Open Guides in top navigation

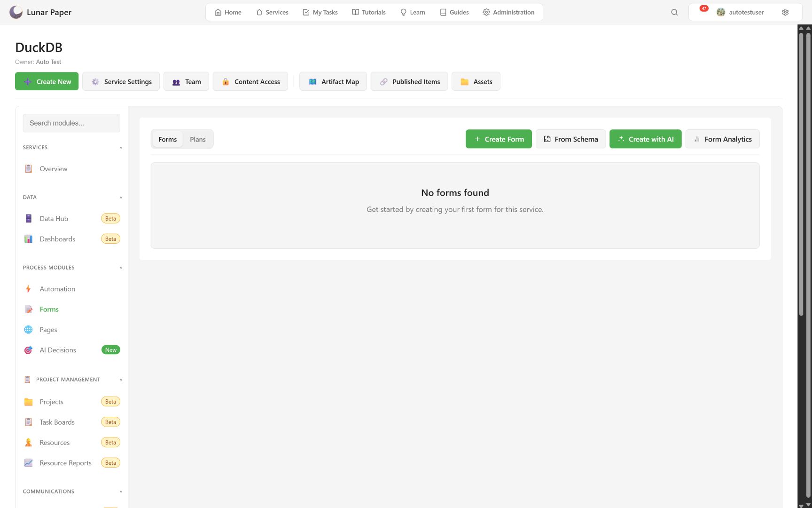coord(454,12)
